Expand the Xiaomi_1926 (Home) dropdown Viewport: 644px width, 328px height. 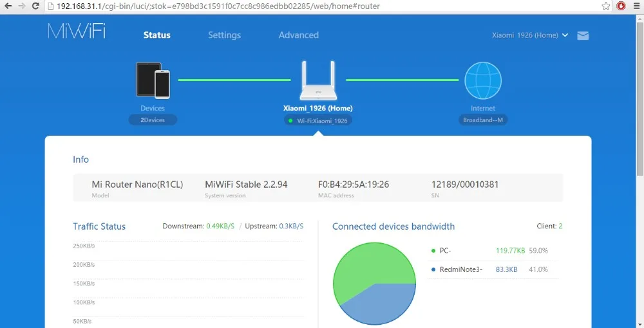[x=530, y=35]
